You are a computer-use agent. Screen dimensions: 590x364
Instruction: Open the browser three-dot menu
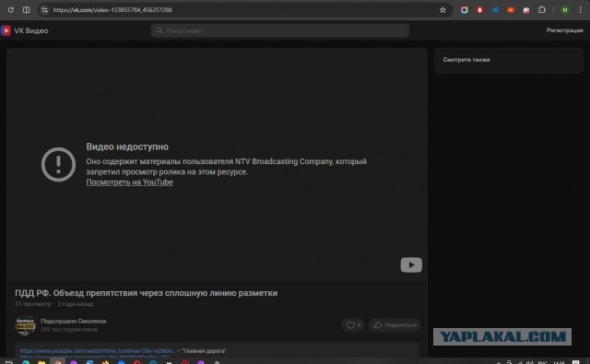(x=581, y=10)
